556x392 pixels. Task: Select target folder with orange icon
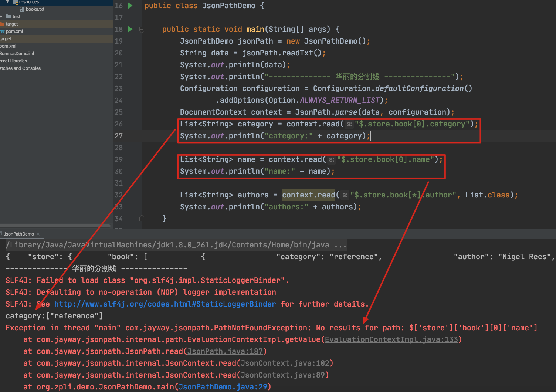(56, 24)
